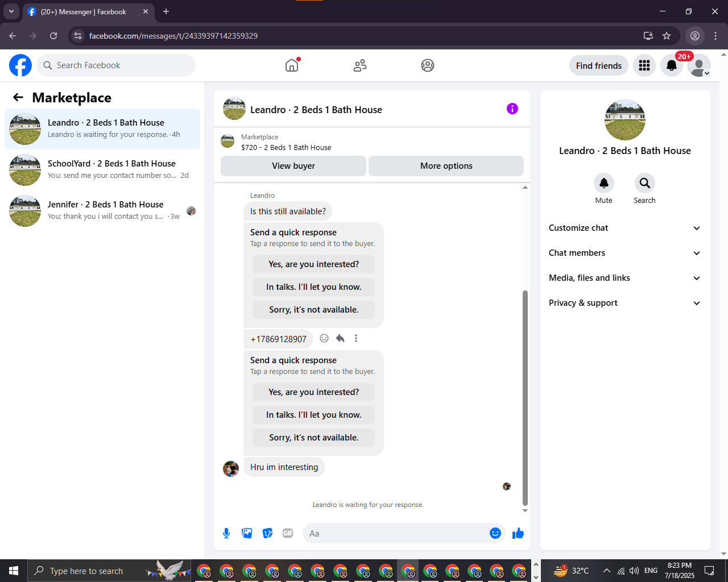Screen dimensions: 728x582
Task: Click the More options button
Action: coord(446,166)
